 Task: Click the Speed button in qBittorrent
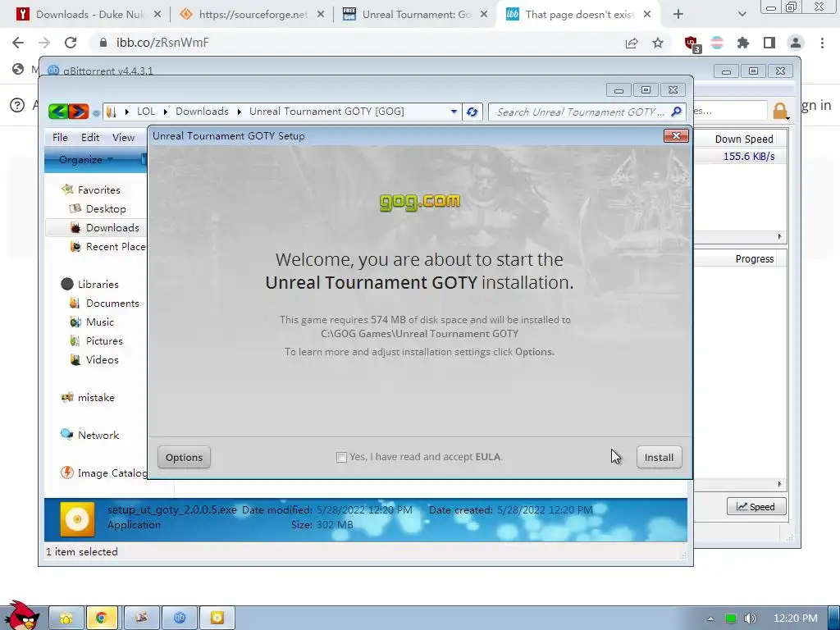click(x=756, y=506)
